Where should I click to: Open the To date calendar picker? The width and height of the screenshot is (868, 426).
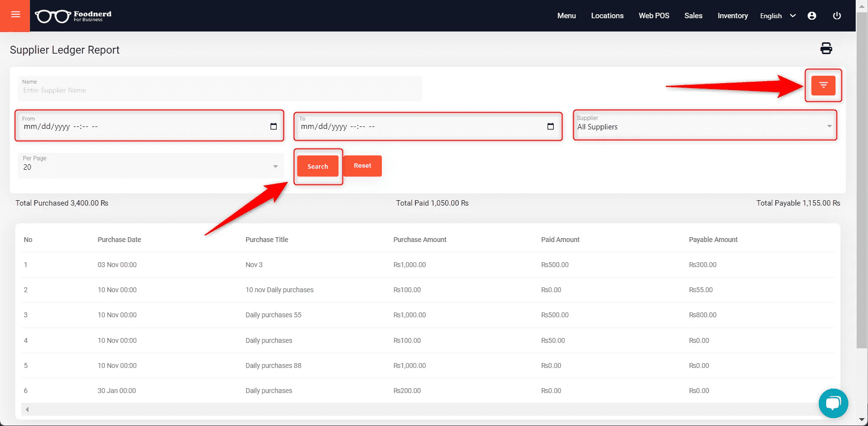[x=551, y=126]
